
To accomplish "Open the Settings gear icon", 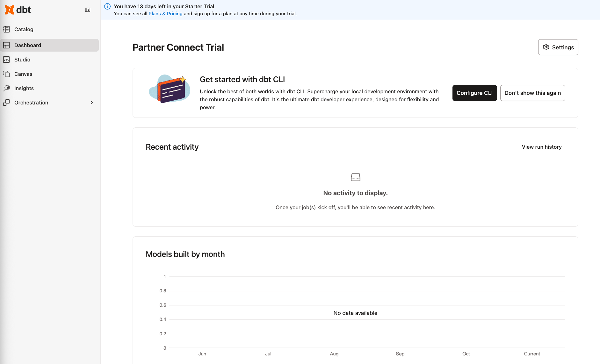I will click(x=546, y=47).
